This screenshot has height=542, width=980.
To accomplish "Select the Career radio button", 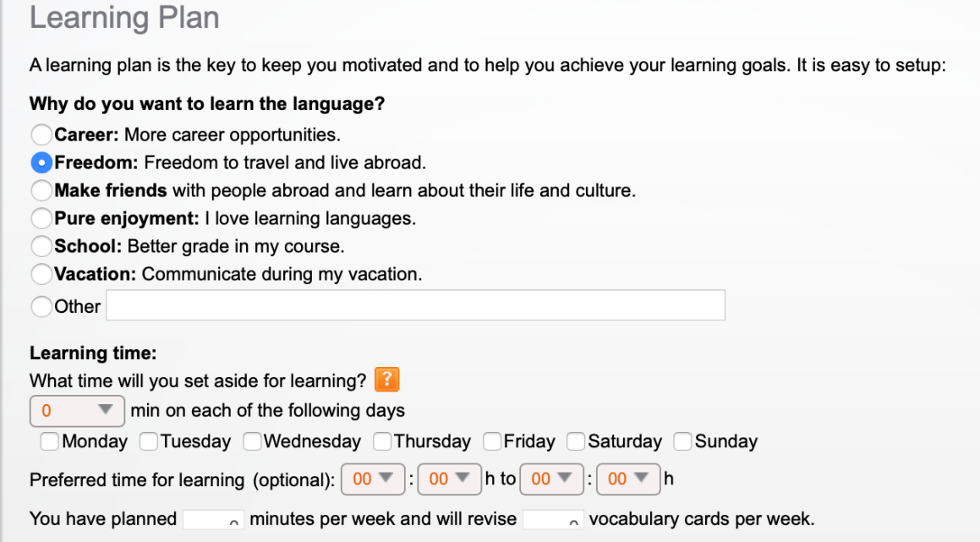I will coord(41,134).
